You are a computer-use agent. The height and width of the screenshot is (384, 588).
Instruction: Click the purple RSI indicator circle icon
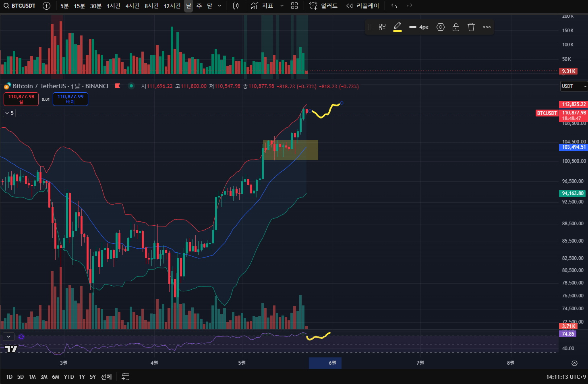pyautogui.click(x=21, y=337)
